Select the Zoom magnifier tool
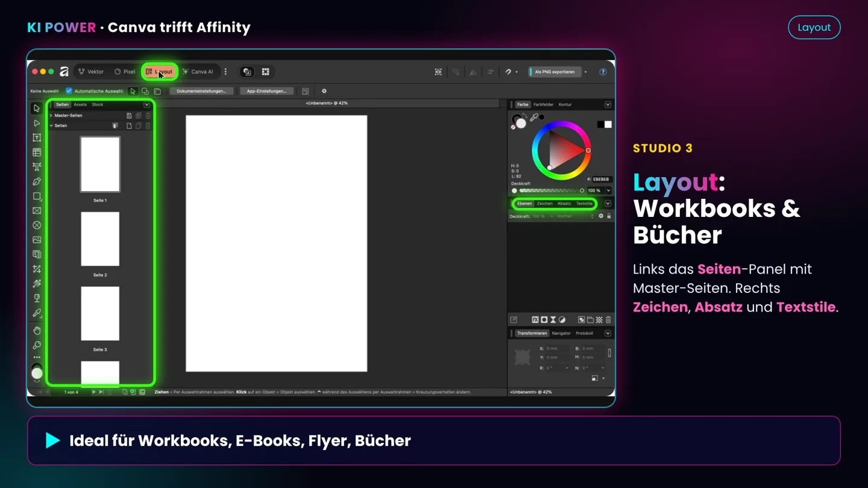Image resolution: width=868 pixels, height=488 pixels. (x=37, y=345)
